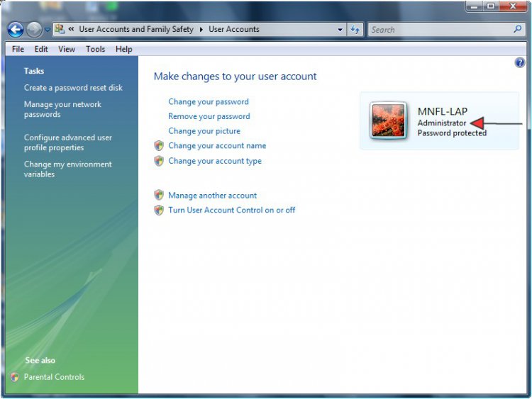This screenshot has width=532, height=399.
Task: Click the Forward navigation arrow button
Action: [x=34, y=30]
